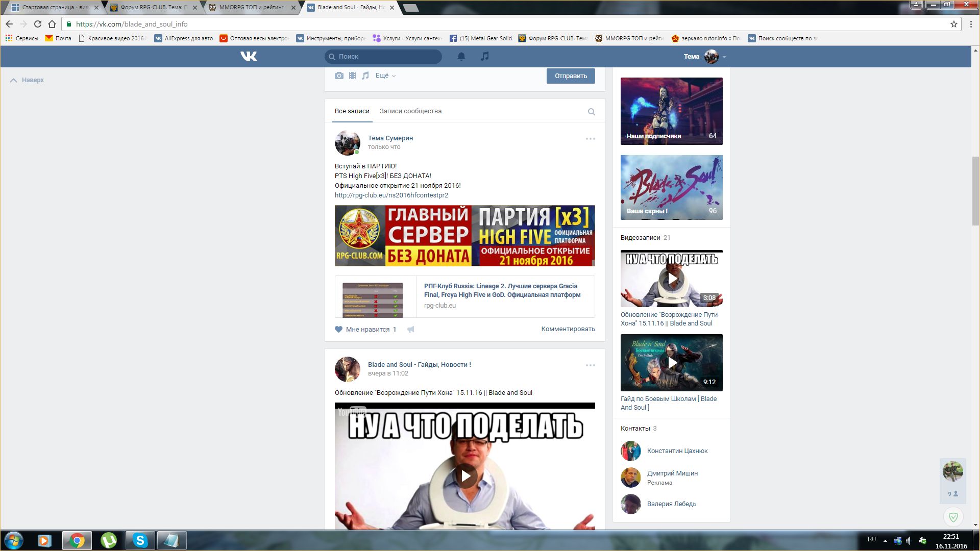Open contact Валерия Лебедь
Screen dimensions: 980x551
(672, 504)
